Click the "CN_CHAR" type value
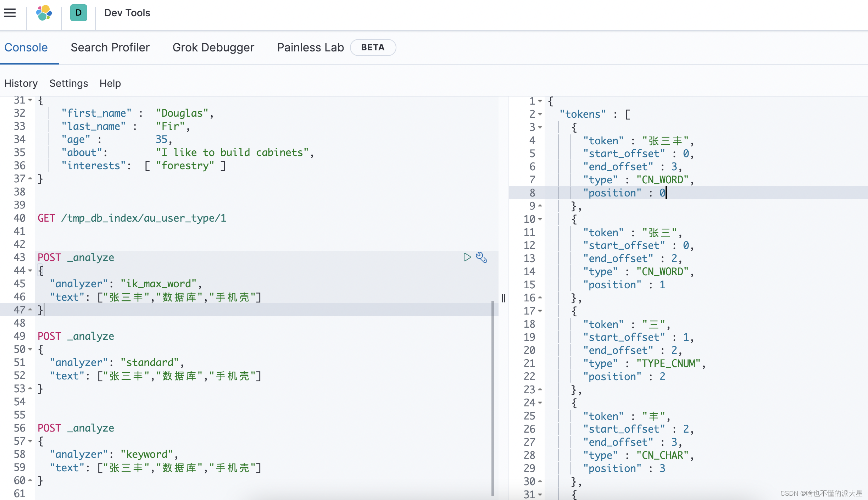The height and width of the screenshot is (500, 868). click(663, 455)
